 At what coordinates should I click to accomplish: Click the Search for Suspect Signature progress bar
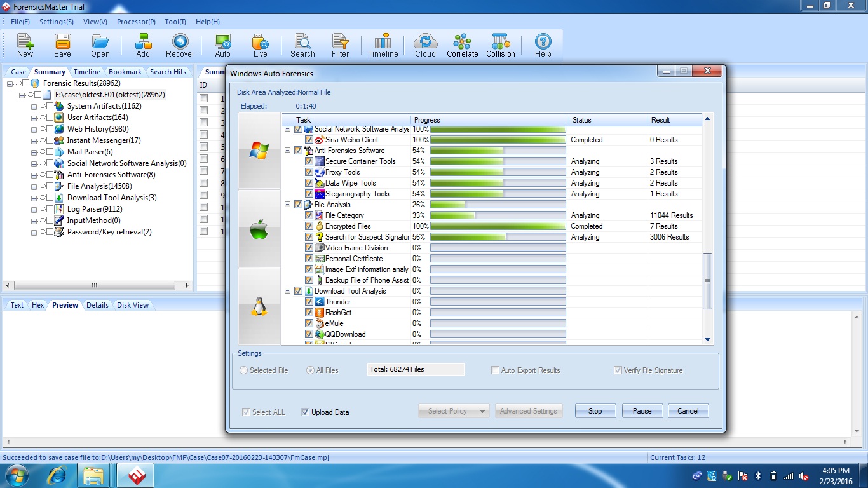point(498,237)
